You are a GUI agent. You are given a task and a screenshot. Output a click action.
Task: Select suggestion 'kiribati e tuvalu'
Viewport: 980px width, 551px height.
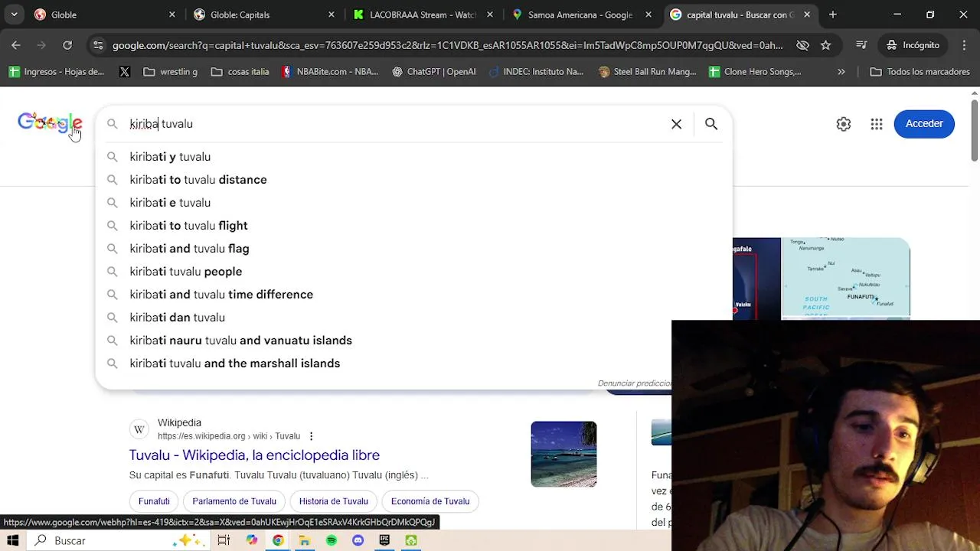413,203
